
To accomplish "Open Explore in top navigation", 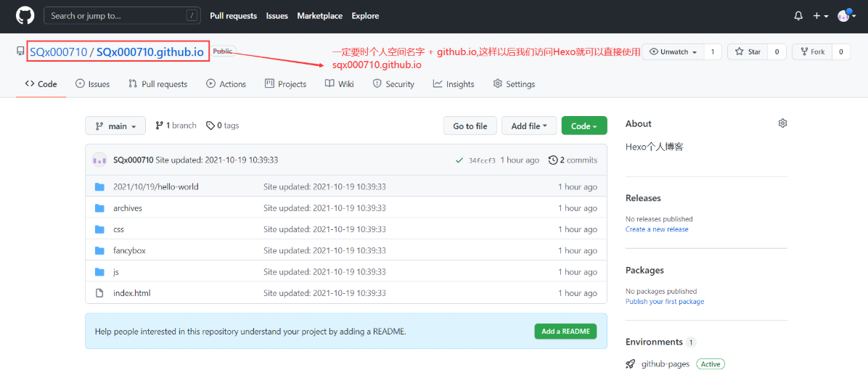I will pyautogui.click(x=365, y=16).
